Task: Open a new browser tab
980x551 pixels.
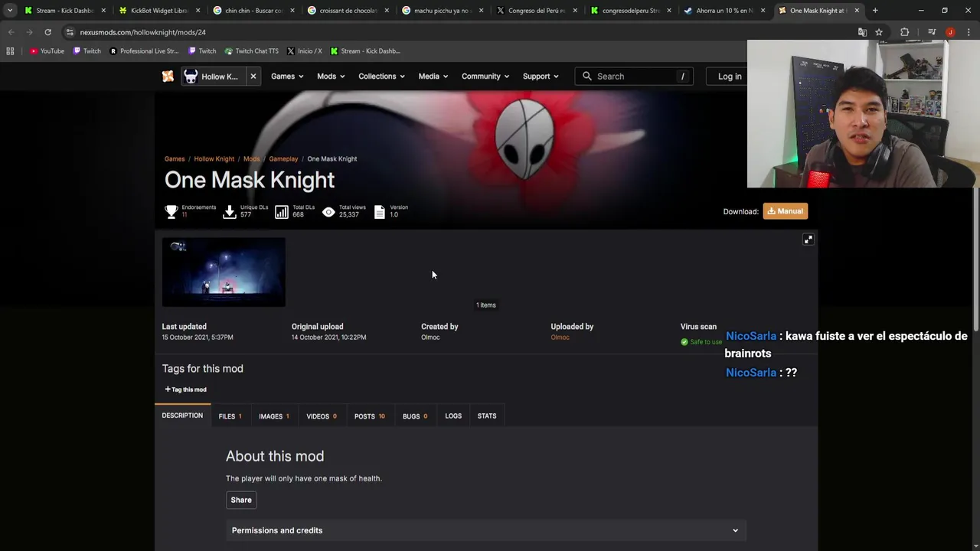Action: coord(875,11)
